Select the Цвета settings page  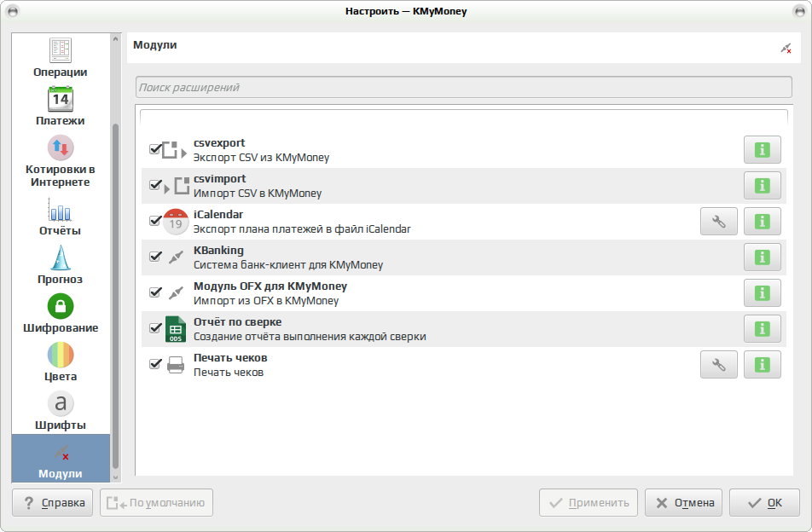(x=60, y=362)
